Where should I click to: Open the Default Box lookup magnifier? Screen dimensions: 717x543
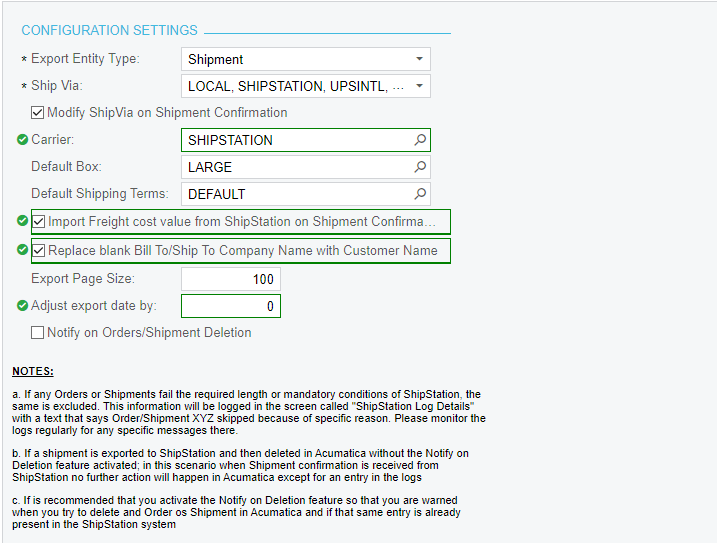click(420, 167)
